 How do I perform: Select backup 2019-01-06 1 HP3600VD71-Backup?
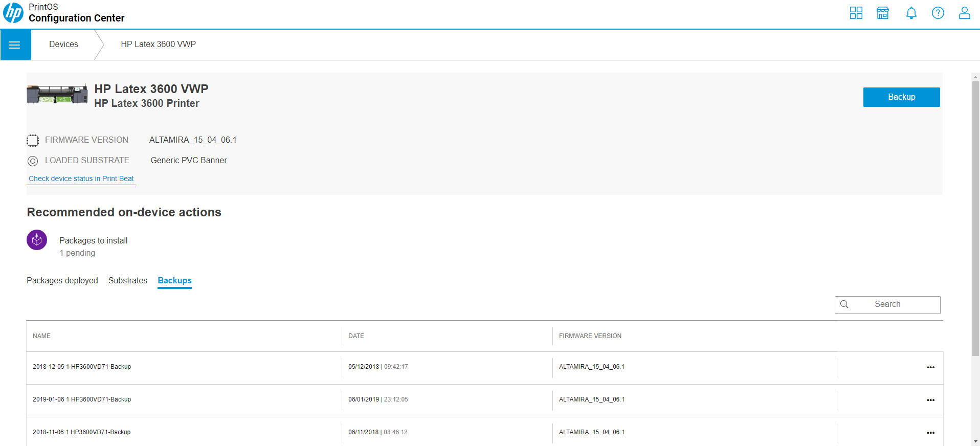pyautogui.click(x=82, y=399)
